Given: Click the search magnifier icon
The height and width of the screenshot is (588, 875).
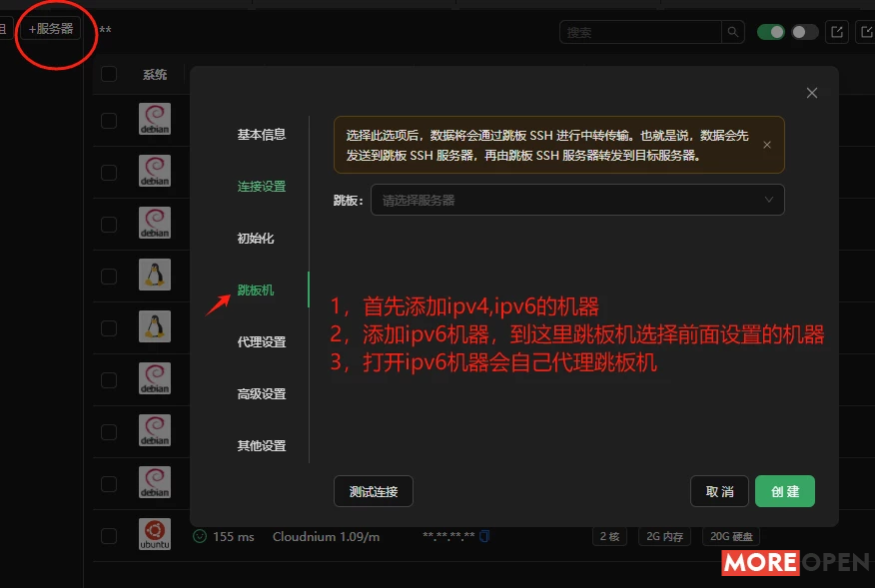Looking at the screenshot, I should pos(732,32).
